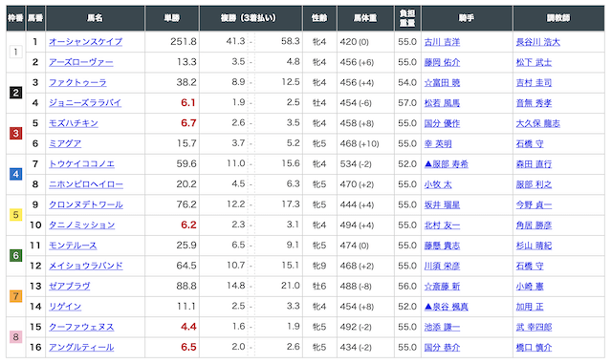Open trainer 音無 秀孝
This screenshot has width=612, height=364.
pyautogui.click(x=534, y=103)
